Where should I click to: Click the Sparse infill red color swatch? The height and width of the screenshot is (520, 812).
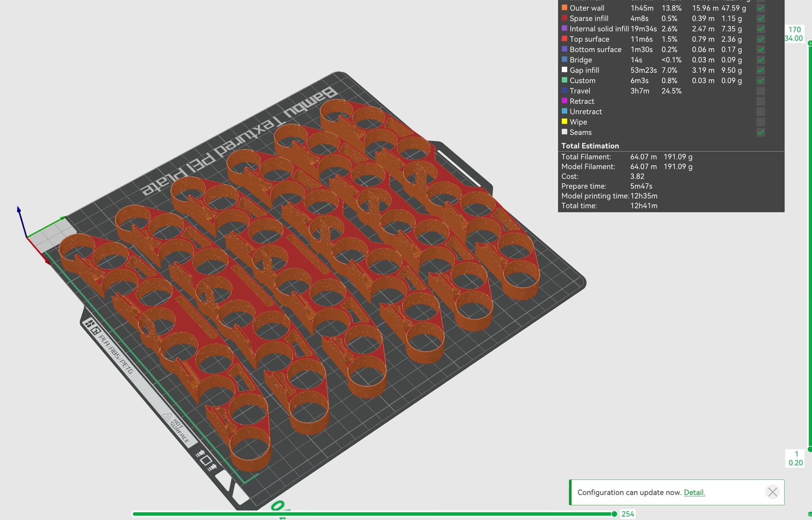(x=564, y=18)
